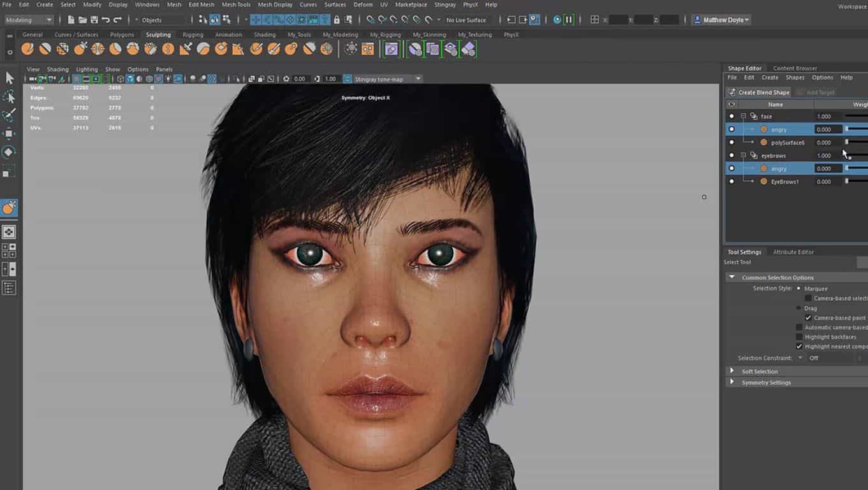Click the first sculpt brush icon on Sculpting shelf

tap(27, 48)
